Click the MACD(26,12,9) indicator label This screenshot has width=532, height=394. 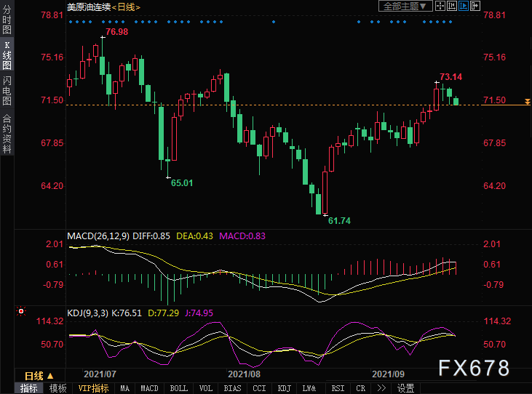pos(98,236)
